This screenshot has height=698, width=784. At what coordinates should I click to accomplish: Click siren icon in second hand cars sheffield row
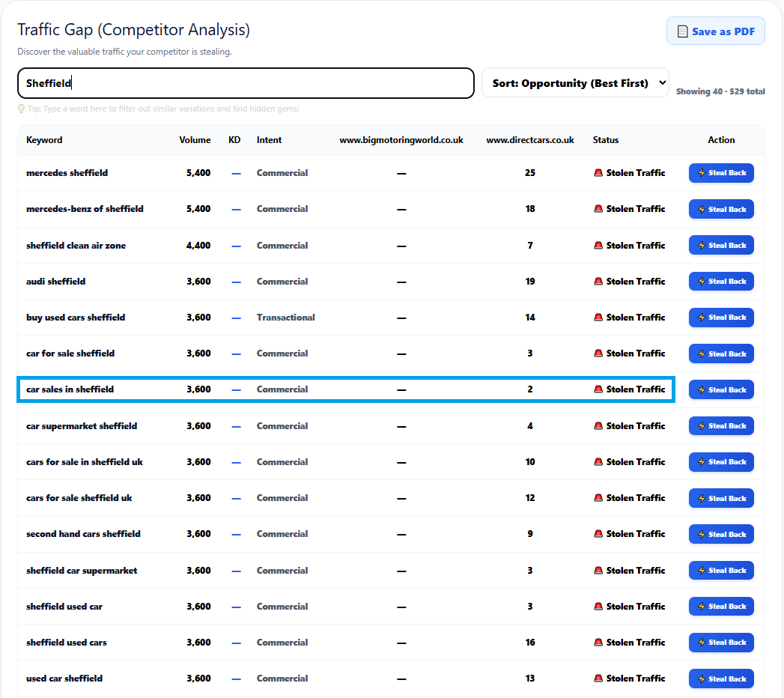[598, 534]
